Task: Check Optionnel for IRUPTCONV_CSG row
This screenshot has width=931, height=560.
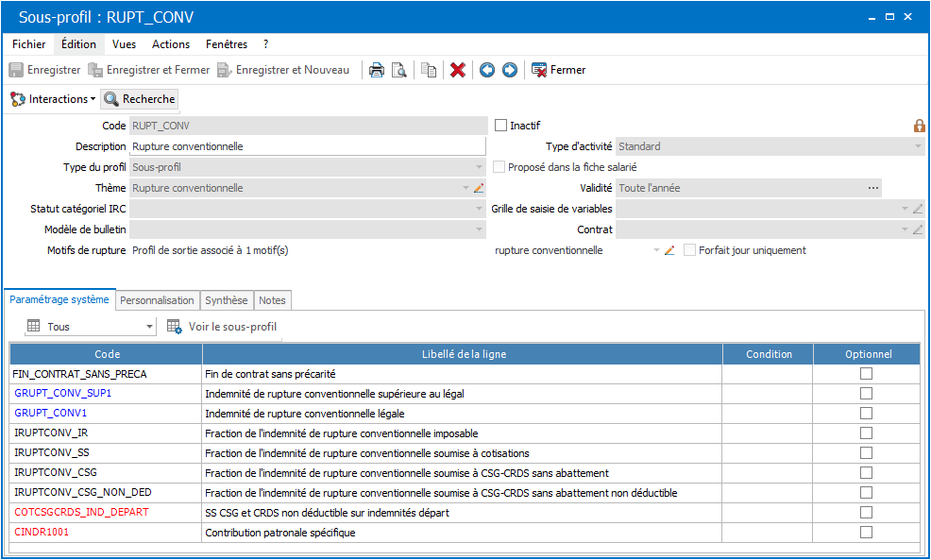Action: pos(866,473)
